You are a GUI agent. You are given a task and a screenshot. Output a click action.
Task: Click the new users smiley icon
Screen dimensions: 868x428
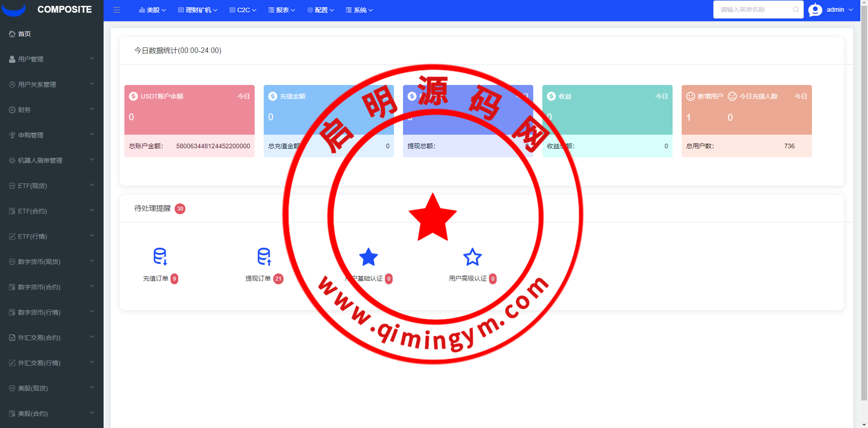point(690,96)
